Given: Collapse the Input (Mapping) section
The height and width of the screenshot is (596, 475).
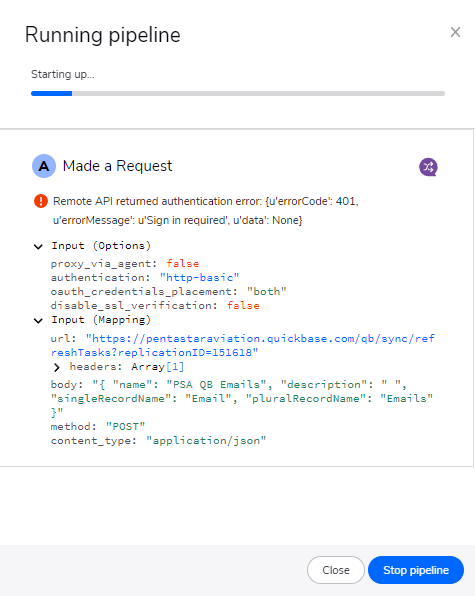Looking at the screenshot, I should 38,320.
